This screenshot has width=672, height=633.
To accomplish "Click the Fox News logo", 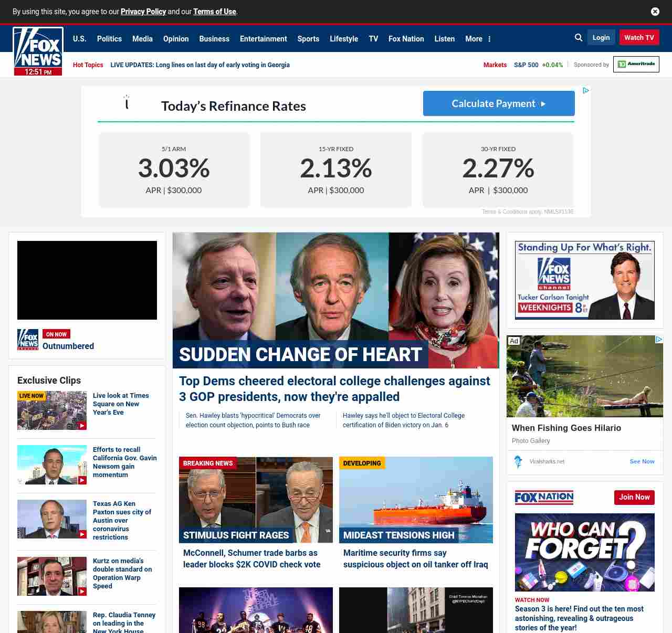I will [x=38, y=51].
